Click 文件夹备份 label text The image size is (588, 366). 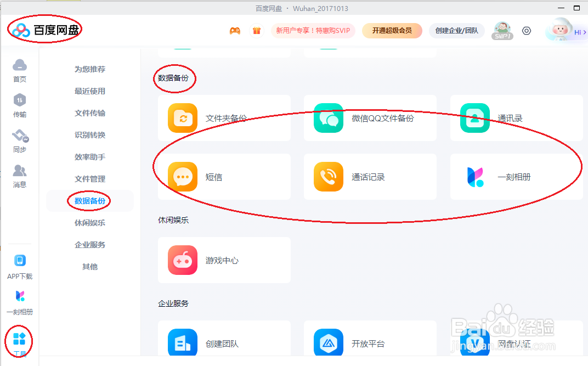pyautogui.click(x=226, y=118)
